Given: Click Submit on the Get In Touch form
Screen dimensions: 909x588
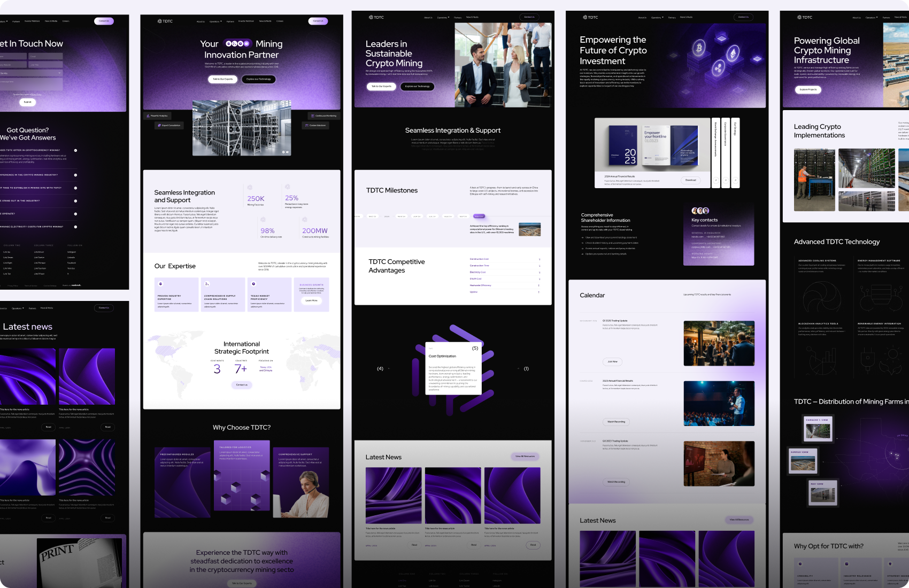Looking at the screenshot, I should coord(28,102).
